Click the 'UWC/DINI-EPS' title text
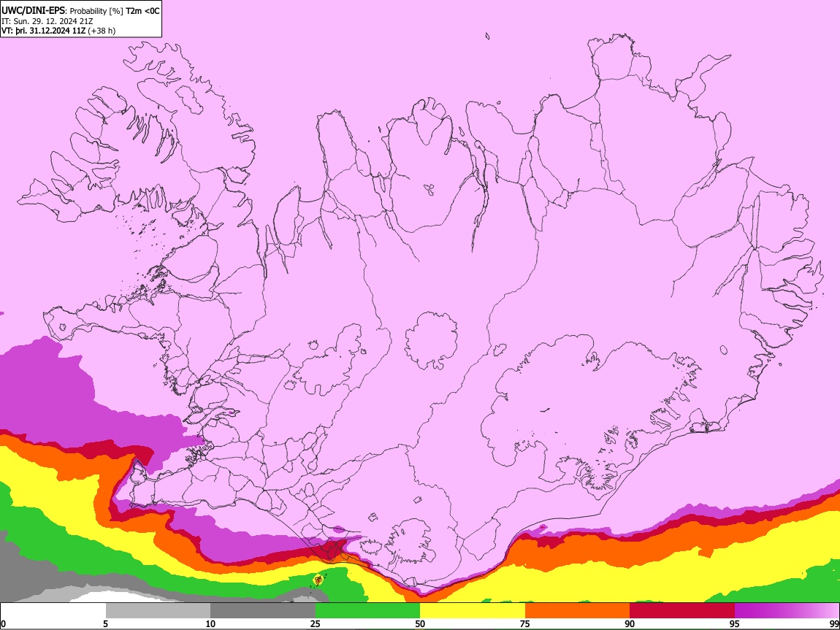The image size is (840, 630). (x=33, y=11)
